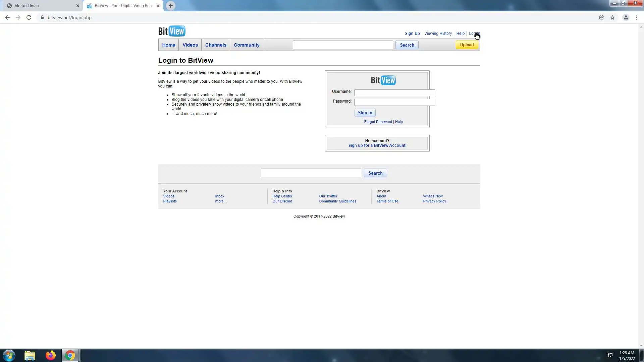Bookmark this page with star icon

tap(612, 17)
